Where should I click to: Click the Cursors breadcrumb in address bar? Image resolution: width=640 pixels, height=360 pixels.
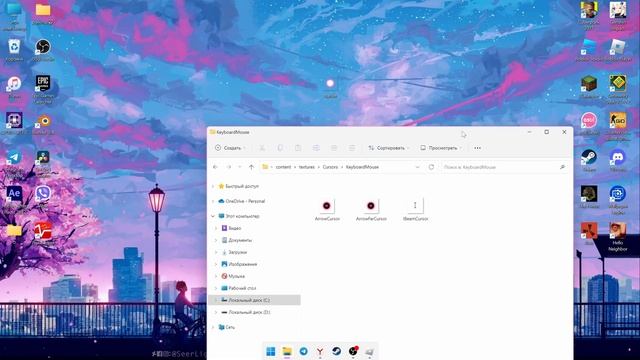pos(330,167)
